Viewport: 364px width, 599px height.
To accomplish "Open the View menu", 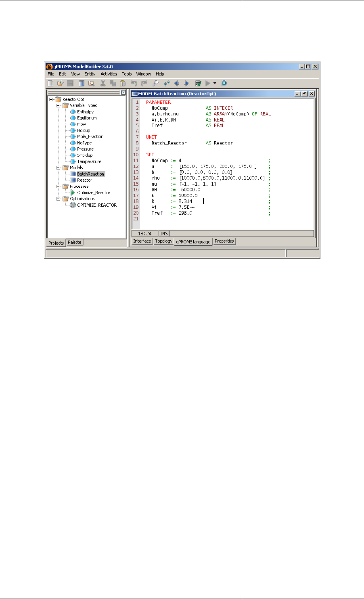I will [x=75, y=74].
